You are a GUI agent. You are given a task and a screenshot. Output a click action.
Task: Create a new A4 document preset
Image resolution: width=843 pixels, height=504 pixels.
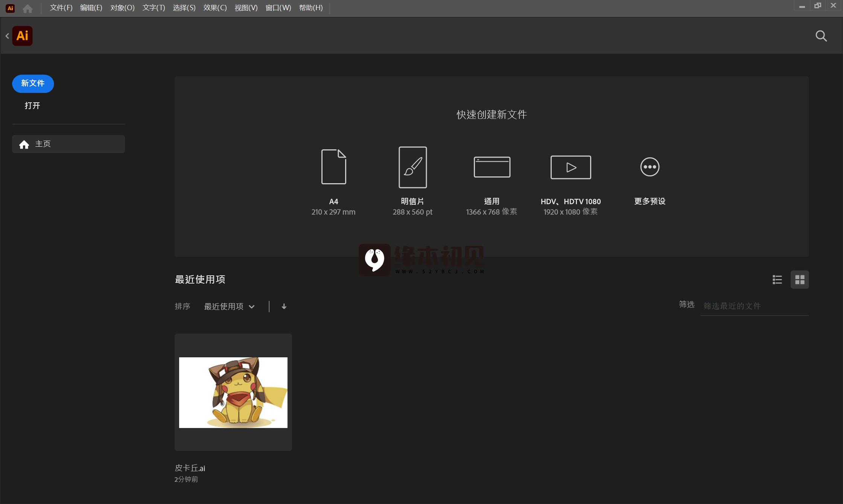click(333, 167)
